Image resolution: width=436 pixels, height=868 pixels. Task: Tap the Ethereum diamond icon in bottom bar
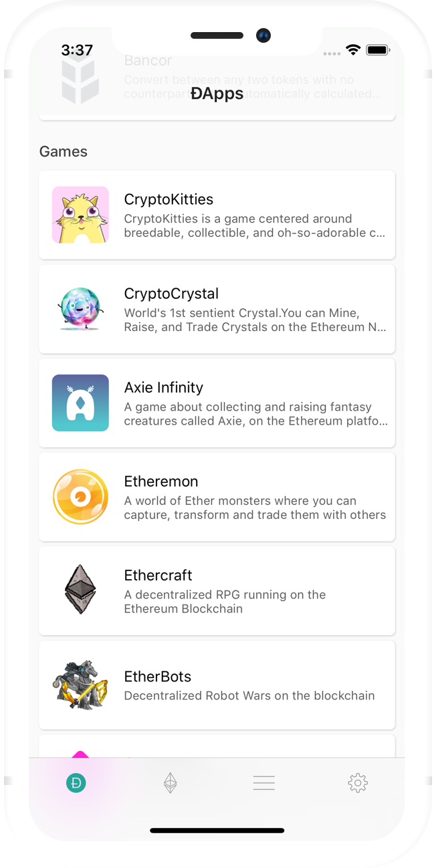pos(170,782)
